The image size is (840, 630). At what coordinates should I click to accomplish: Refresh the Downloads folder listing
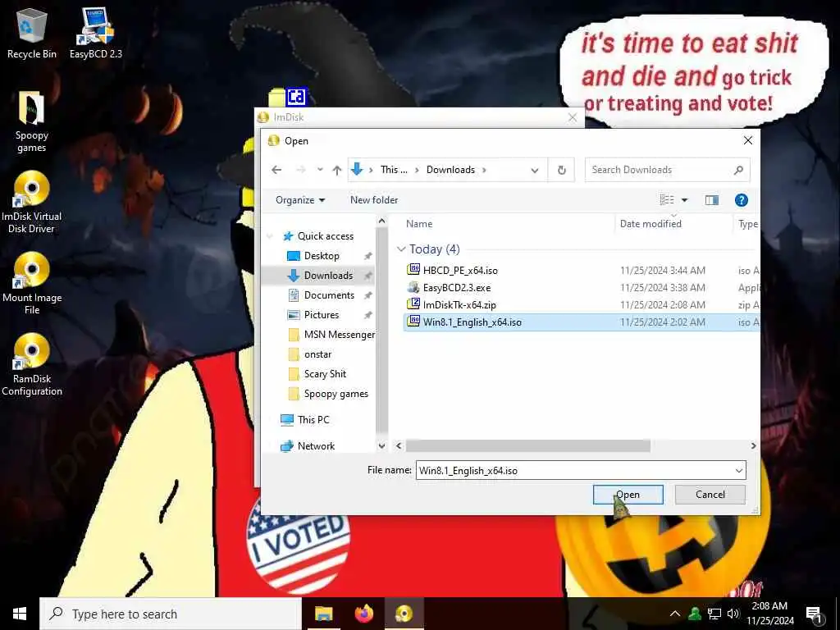point(561,170)
